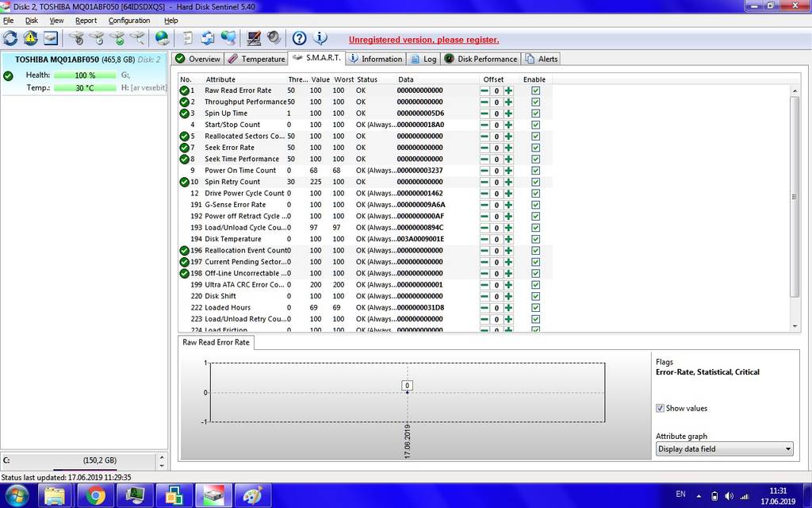The height and width of the screenshot is (508, 812).
Task: Open help via the question mark icon
Action: coord(299,38)
